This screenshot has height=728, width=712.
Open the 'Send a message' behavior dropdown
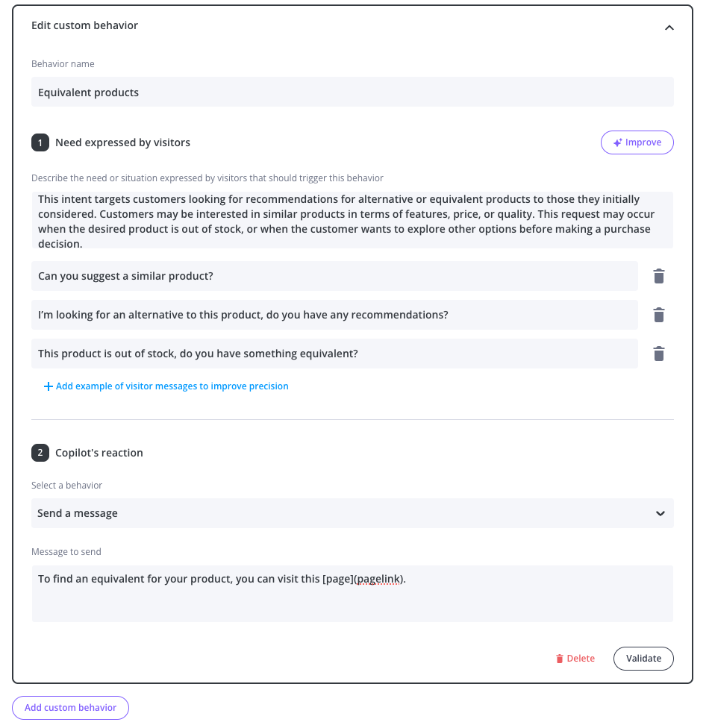pyautogui.click(x=352, y=514)
